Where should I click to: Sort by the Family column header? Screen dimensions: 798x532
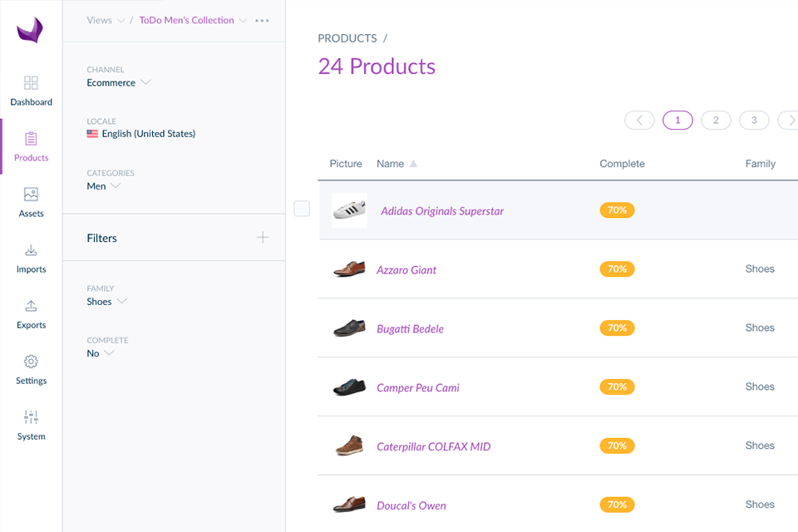pyautogui.click(x=761, y=164)
